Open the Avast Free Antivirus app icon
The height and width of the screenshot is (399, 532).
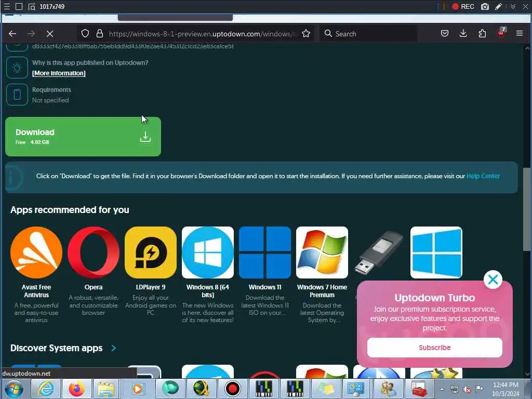[36, 252]
